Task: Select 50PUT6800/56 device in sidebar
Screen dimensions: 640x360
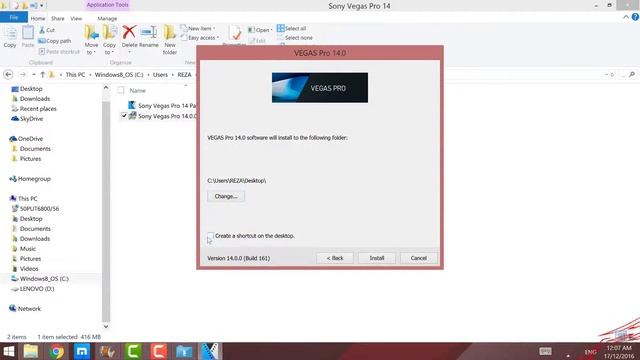Action: [36, 209]
